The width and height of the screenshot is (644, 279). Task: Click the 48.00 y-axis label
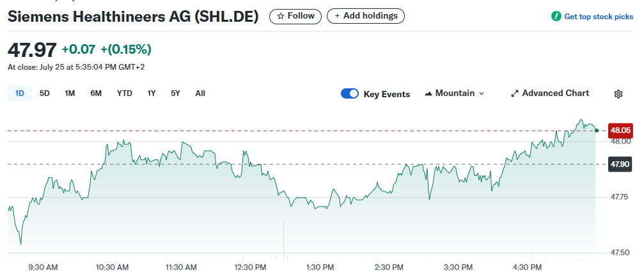(x=621, y=141)
